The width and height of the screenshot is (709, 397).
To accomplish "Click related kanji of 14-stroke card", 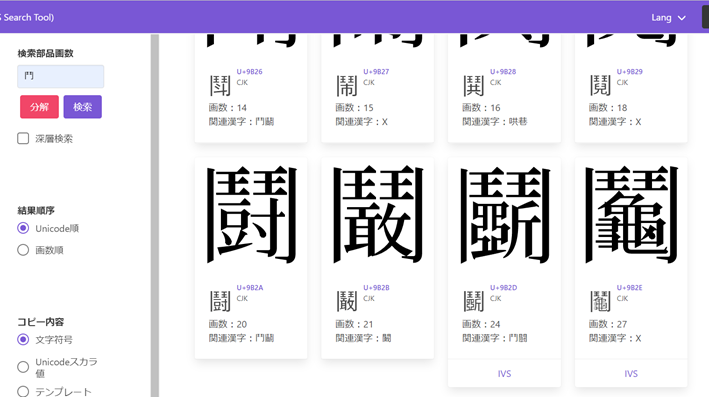I will [265, 122].
